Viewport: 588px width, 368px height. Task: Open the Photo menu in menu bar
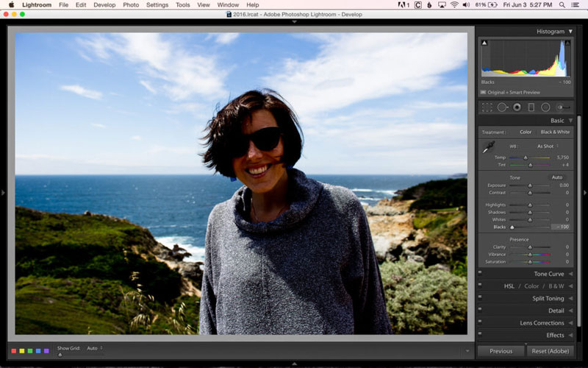coord(131,5)
